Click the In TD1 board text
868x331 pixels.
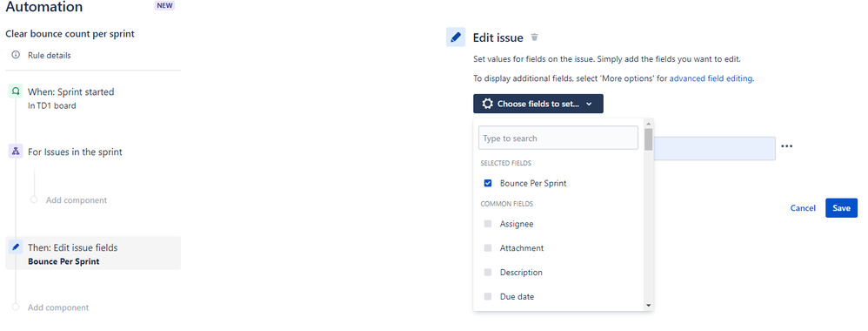[x=51, y=105]
